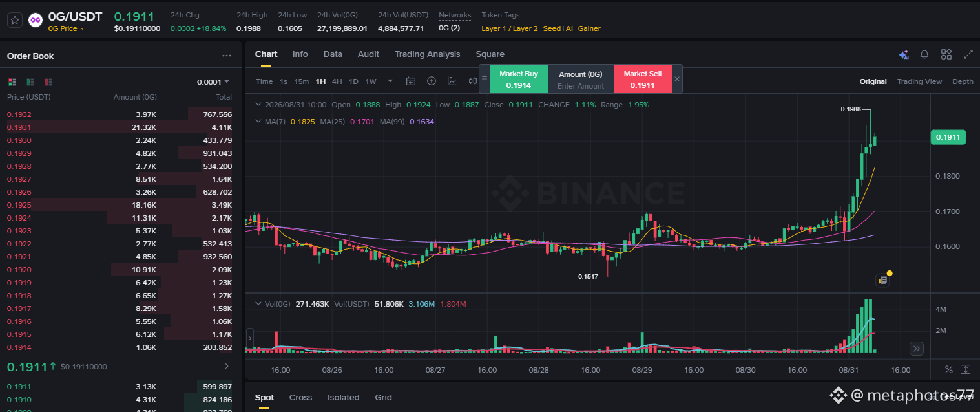980x412 pixels.
Task: Open the 0.0001 price precision dropdown
Action: click(x=213, y=82)
